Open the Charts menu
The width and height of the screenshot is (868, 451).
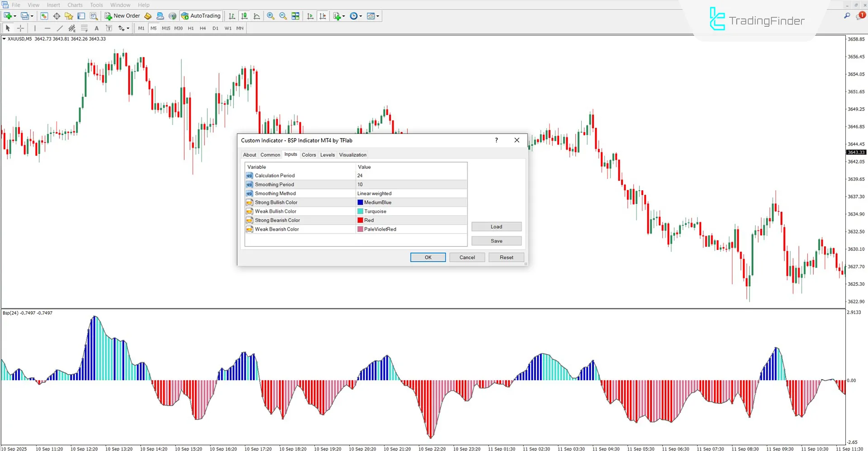pyautogui.click(x=75, y=5)
